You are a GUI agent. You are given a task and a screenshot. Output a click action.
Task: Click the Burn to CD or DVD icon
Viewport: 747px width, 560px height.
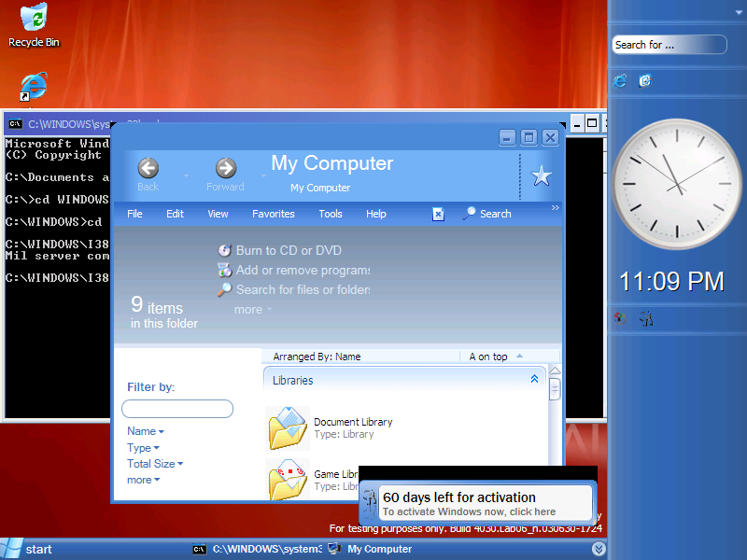(x=224, y=250)
